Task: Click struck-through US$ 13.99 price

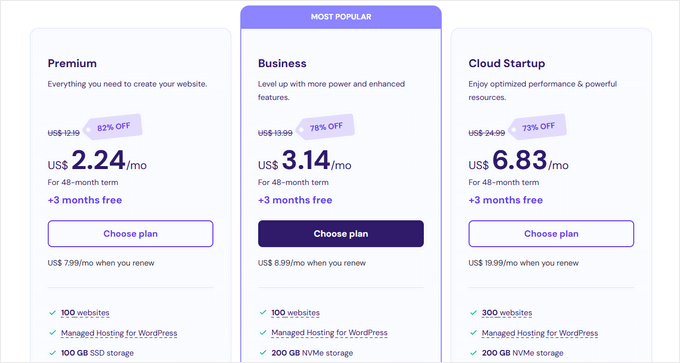Action: [x=275, y=133]
